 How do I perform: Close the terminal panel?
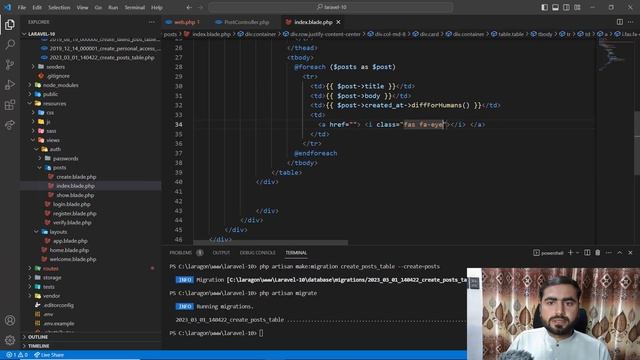click(x=630, y=253)
